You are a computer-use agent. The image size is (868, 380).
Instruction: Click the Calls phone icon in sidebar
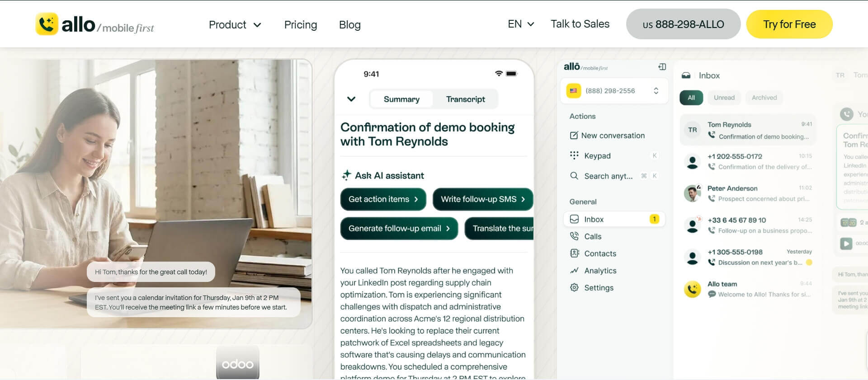pos(574,236)
